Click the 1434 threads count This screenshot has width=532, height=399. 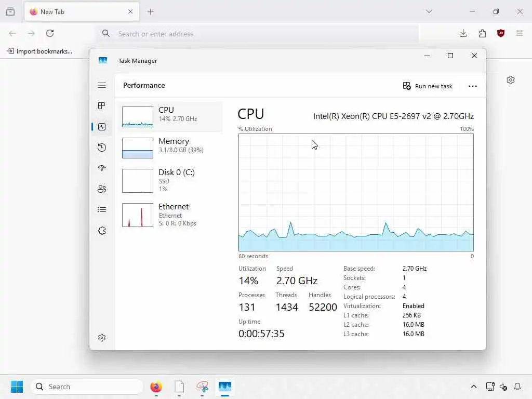[287, 308]
